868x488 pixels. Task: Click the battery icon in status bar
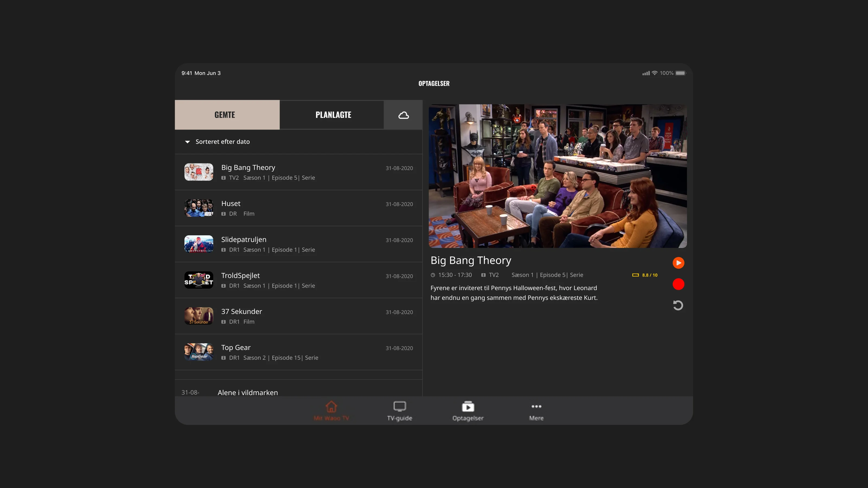(681, 73)
